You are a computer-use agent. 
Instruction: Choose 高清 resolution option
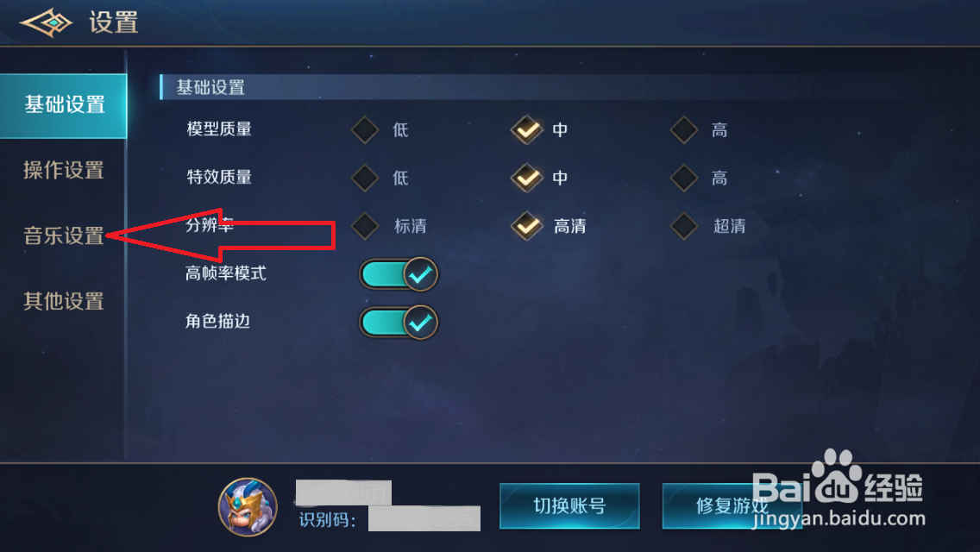[526, 226]
